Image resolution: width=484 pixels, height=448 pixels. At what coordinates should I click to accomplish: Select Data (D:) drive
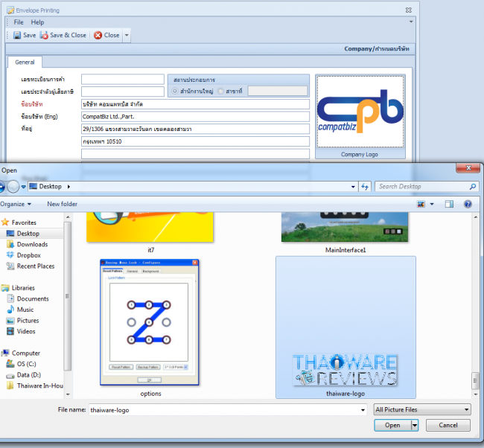(x=29, y=375)
